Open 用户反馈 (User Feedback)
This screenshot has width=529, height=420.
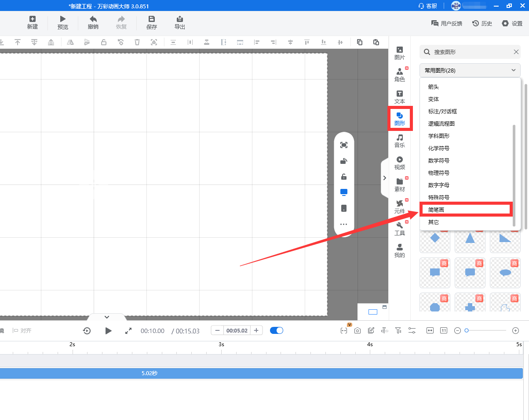pyautogui.click(x=447, y=23)
